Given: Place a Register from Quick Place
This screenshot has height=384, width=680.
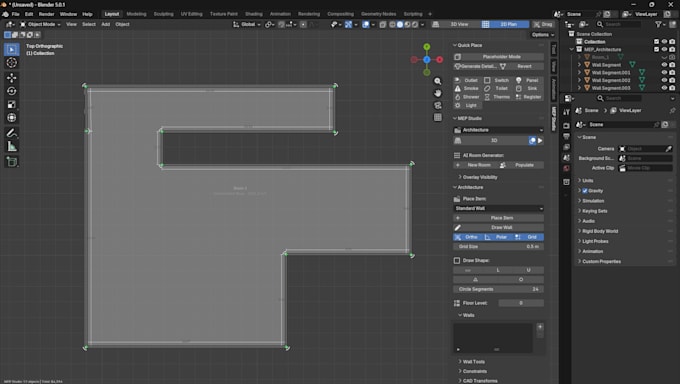Looking at the screenshot, I should [528, 97].
